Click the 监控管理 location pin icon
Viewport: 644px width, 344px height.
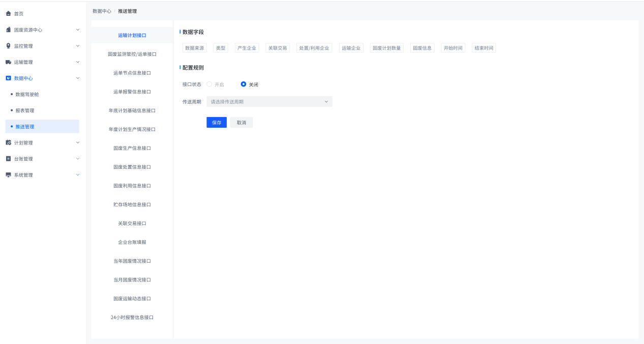coord(8,46)
